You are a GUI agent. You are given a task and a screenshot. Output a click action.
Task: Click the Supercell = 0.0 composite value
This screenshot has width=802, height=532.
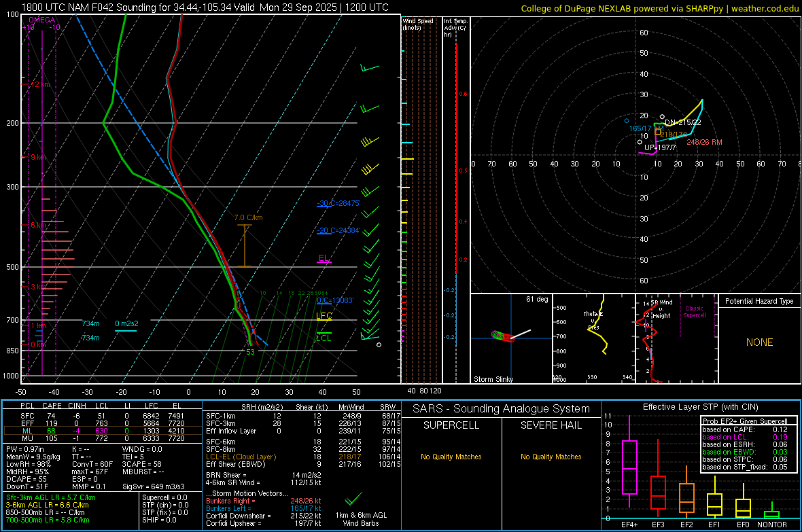point(164,497)
